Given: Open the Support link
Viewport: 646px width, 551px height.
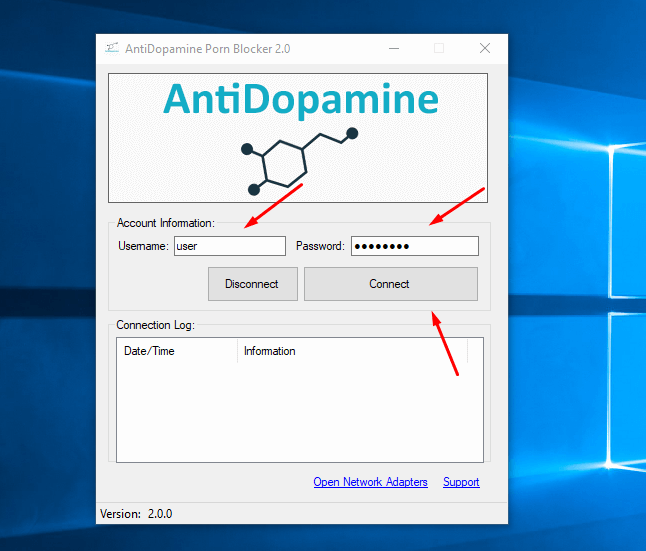Looking at the screenshot, I should 461,482.
